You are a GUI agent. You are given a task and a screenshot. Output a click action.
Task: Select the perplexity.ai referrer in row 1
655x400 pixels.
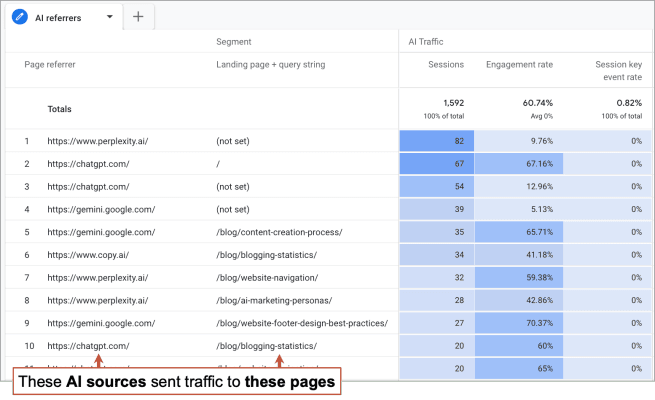97,141
